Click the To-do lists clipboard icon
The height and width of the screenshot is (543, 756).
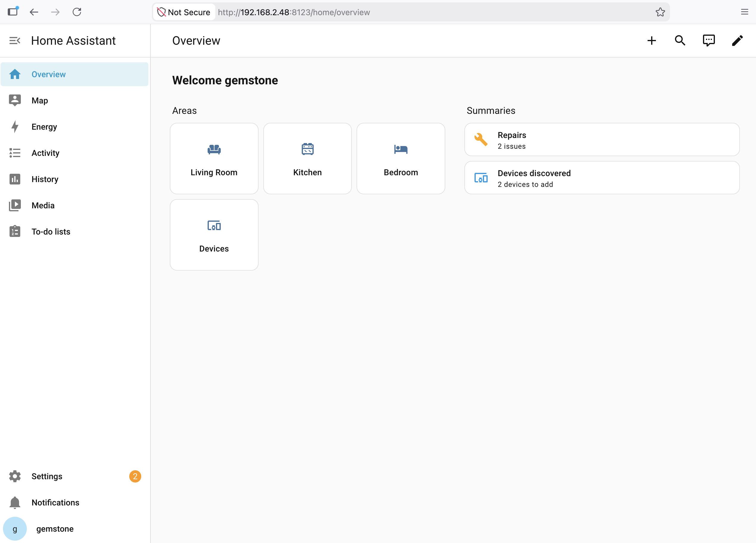(15, 232)
